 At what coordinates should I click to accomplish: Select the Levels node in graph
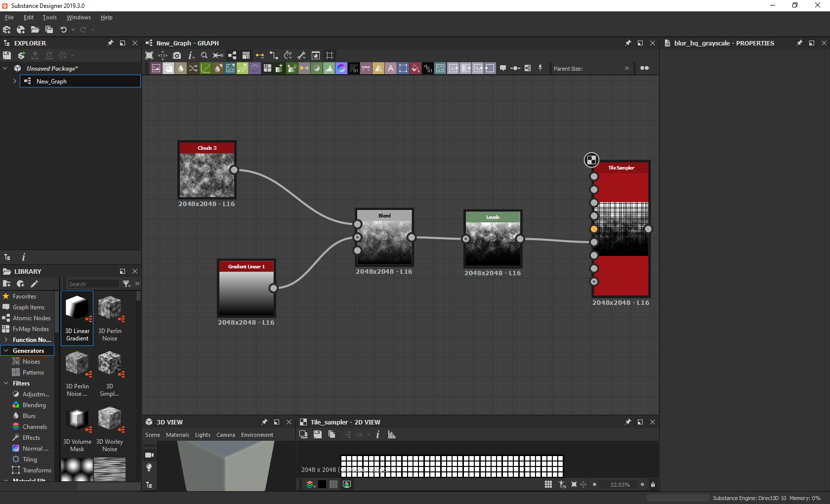(x=493, y=239)
